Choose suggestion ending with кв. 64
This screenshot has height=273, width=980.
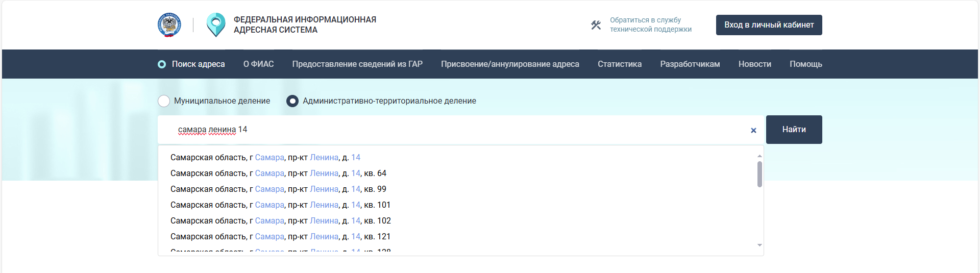tap(278, 173)
